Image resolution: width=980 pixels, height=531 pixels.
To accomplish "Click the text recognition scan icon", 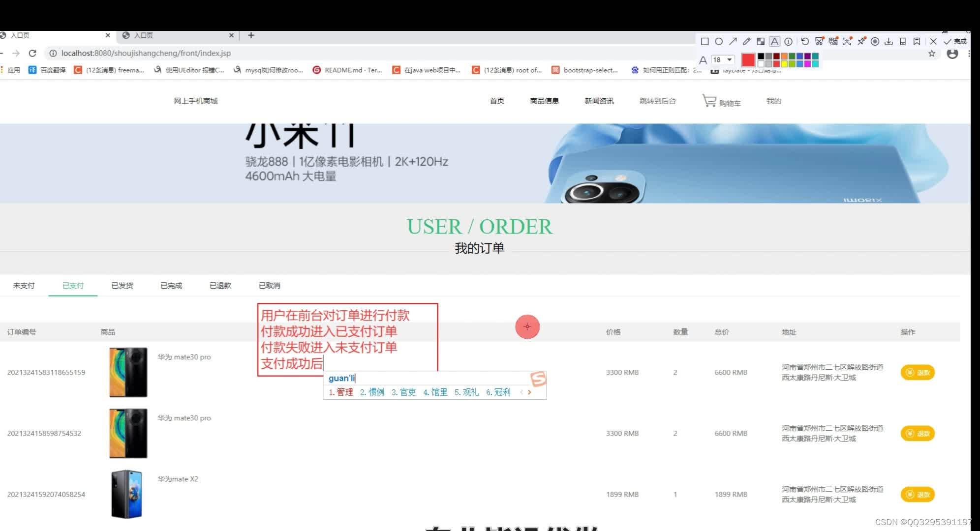I will [x=847, y=41].
